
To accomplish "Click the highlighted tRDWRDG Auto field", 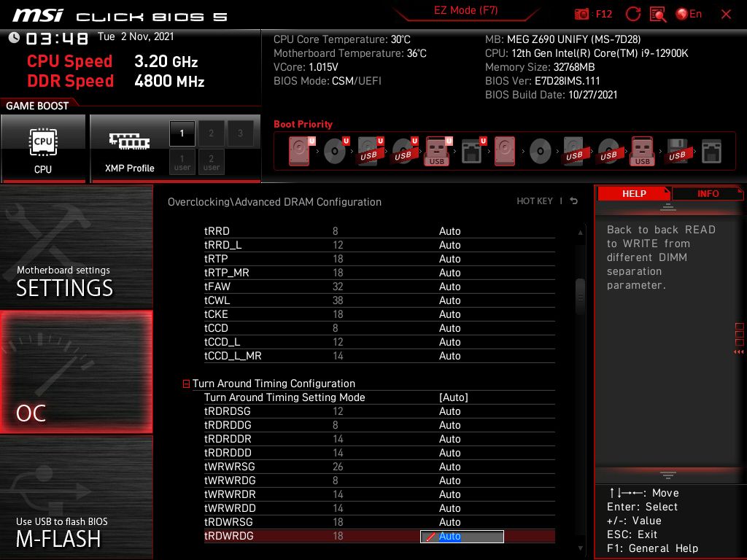I will coord(462,536).
